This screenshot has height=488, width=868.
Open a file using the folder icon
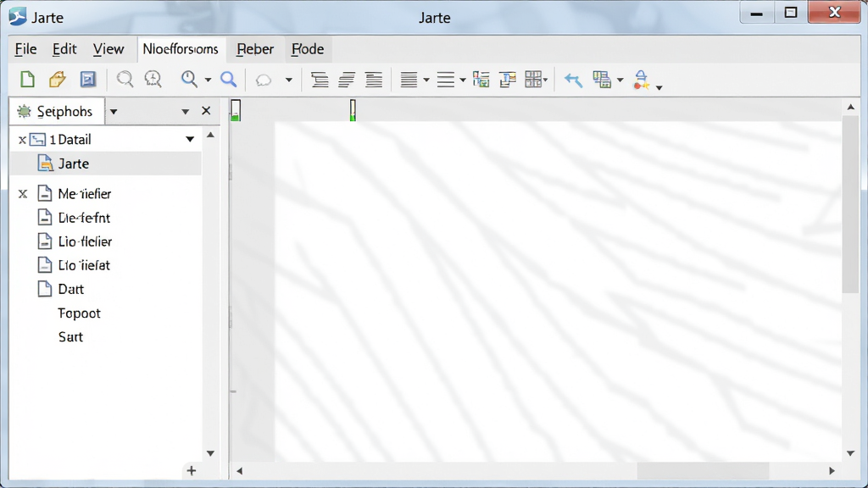pyautogui.click(x=58, y=80)
